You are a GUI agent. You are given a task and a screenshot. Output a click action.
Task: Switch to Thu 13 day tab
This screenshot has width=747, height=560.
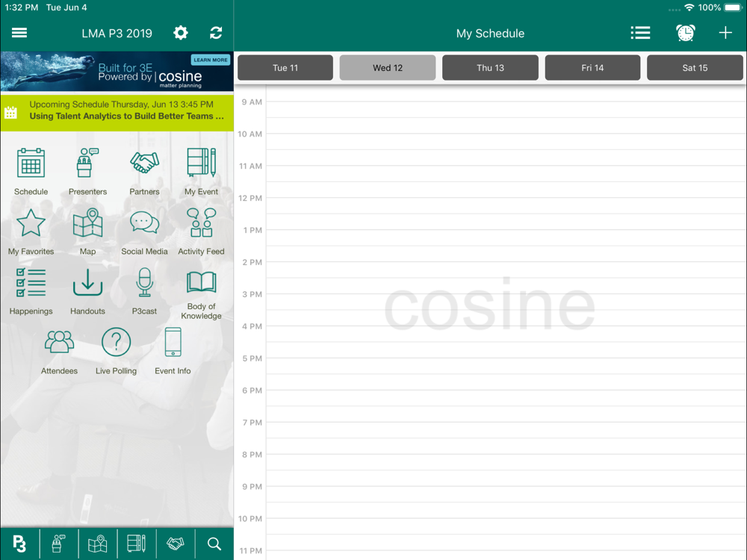[x=490, y=68]
